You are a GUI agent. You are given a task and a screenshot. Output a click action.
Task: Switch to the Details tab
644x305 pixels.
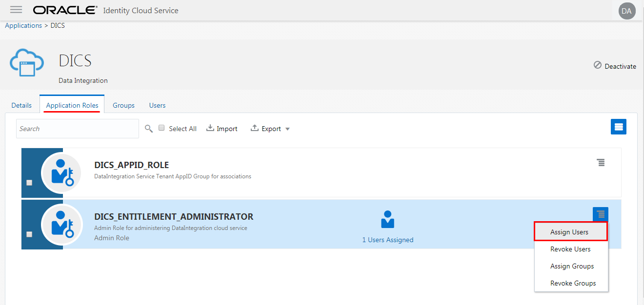[x=21, y=105]
